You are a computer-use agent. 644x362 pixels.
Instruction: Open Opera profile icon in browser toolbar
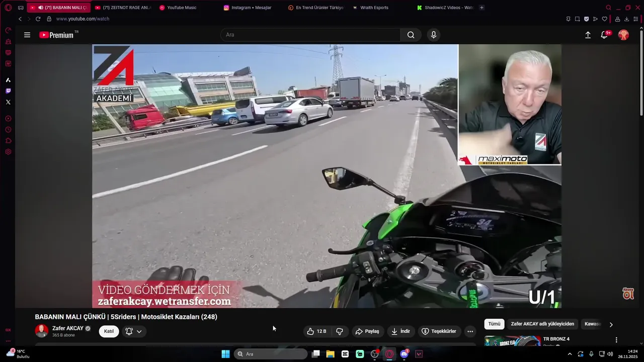(x=617, y=19)
